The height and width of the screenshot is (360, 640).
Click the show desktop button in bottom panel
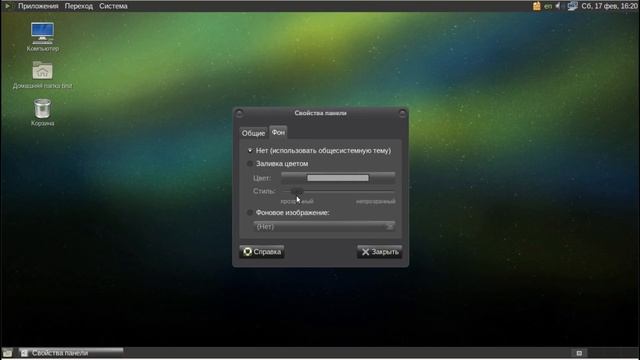coord(7,353)
